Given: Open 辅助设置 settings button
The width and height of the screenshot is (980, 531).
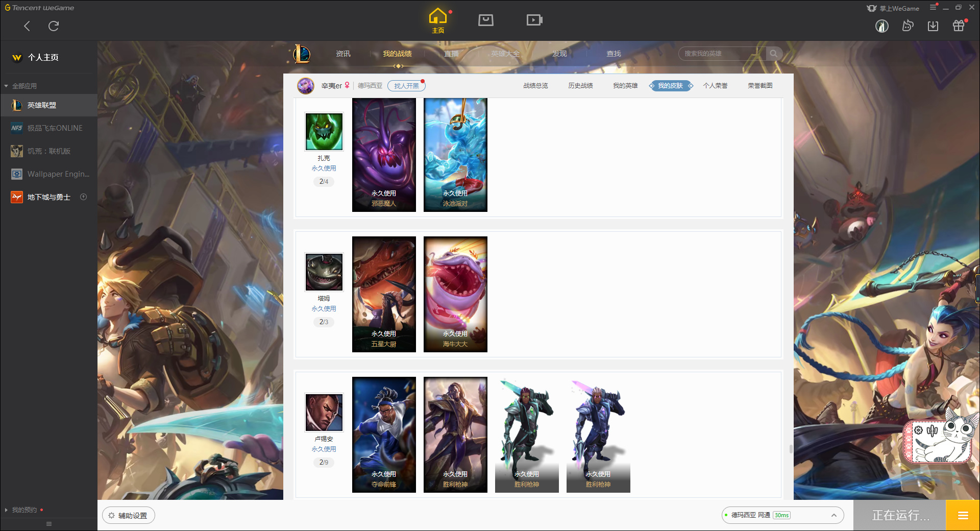Looking at the screenshot, I should [129, 516].
